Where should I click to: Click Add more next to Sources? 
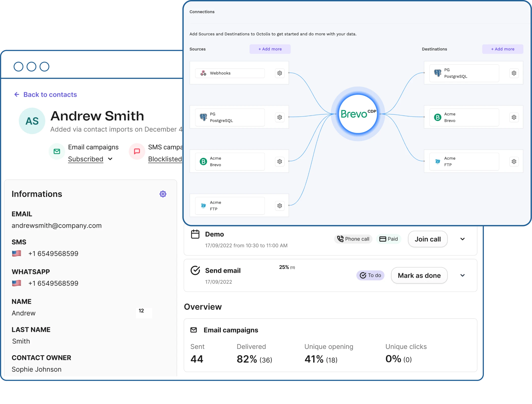coord(270,49)
